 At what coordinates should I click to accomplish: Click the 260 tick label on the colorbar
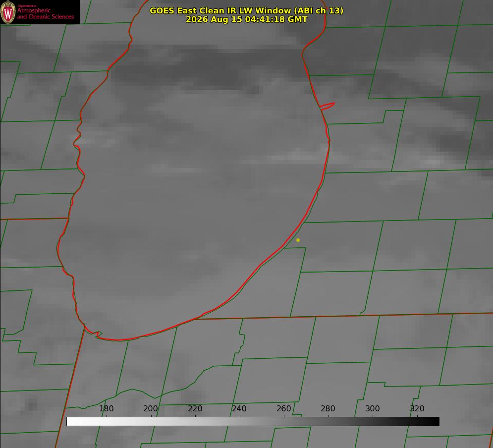click(283, 408)
